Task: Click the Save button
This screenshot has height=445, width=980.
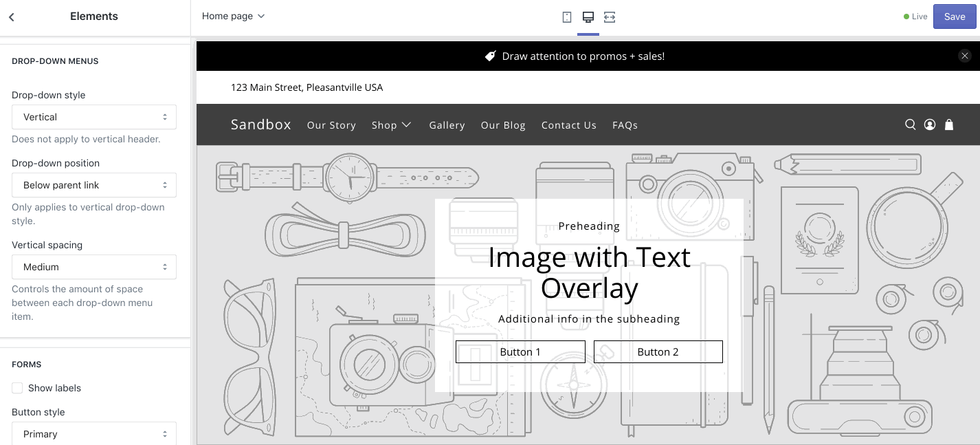Action: pyautogui.click(x=954, y=17)
